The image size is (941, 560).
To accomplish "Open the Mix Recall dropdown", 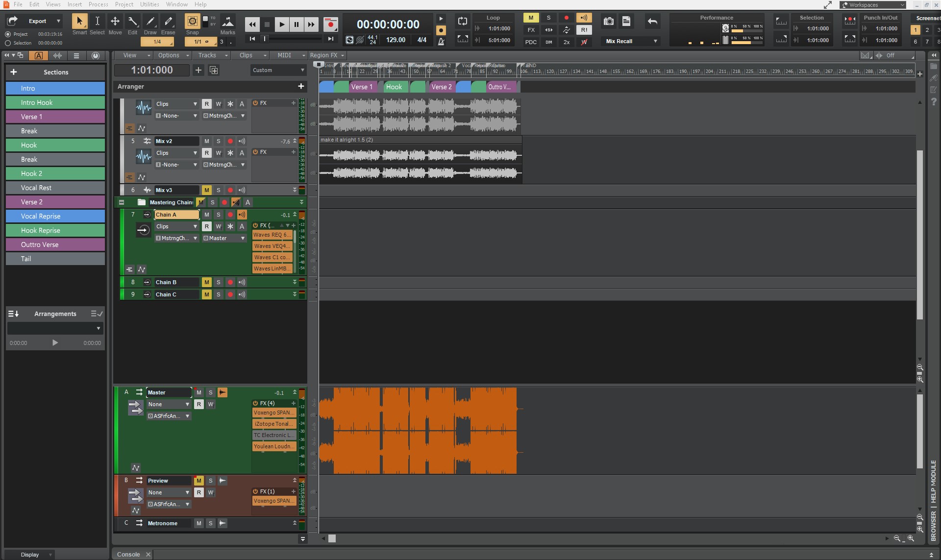I will (x=631, y=41).
